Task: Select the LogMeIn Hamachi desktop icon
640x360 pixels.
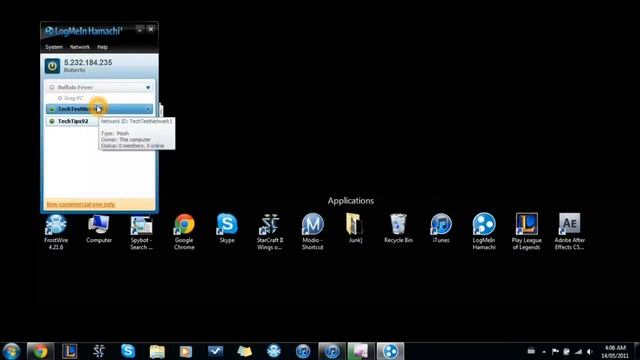Action: pos(484,232)
